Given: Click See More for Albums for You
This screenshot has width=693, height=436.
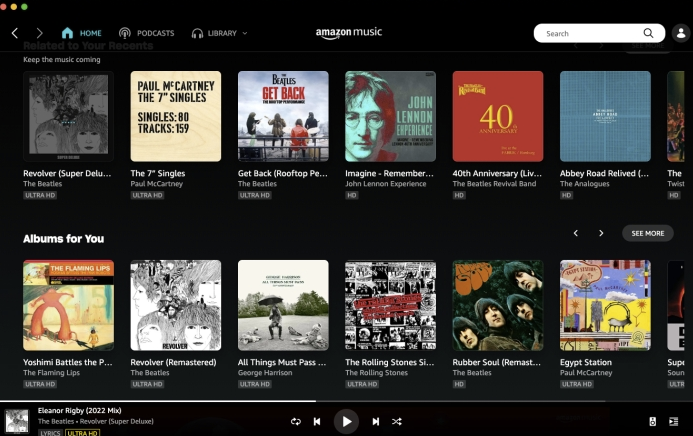Looking at the screenshot, I should click(x=647, y=233).
